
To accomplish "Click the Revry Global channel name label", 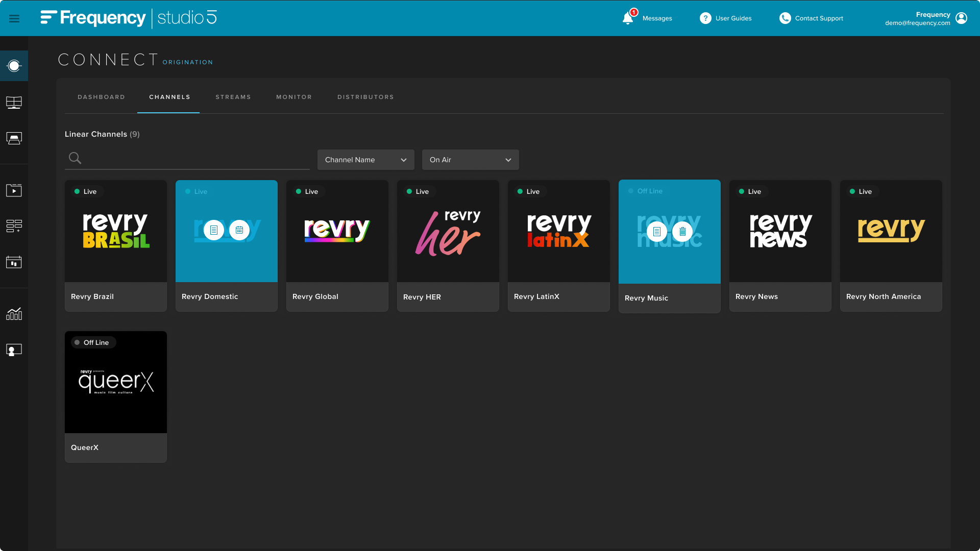I will coord(315,297).
